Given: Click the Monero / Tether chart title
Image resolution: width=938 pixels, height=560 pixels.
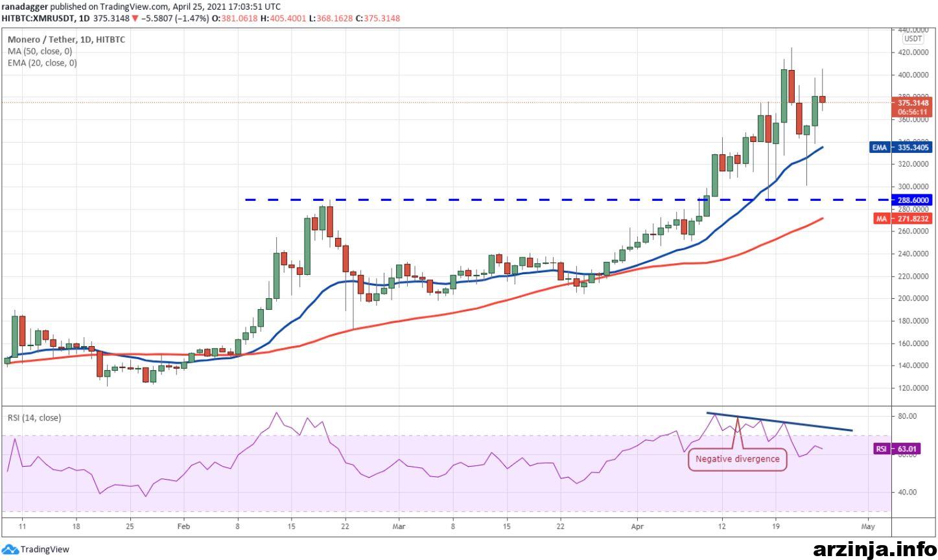Looking at the screenshot, I should (x=66, y=40).
